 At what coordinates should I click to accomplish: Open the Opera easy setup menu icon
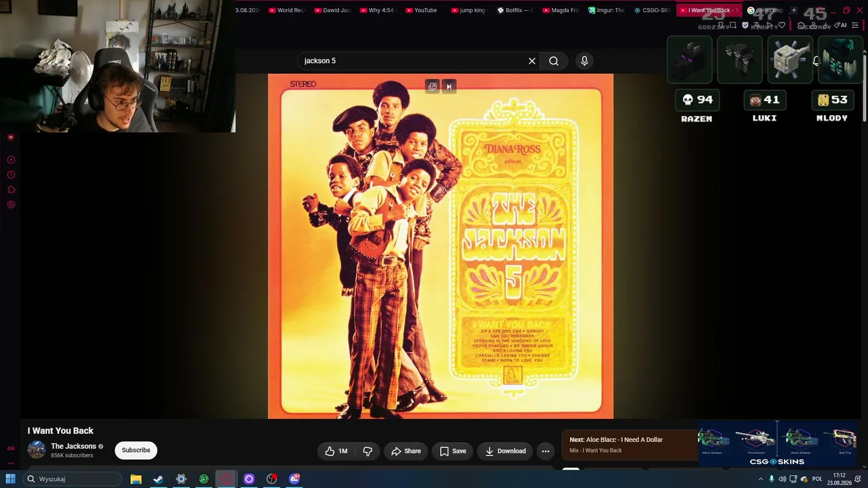point(855,25)
